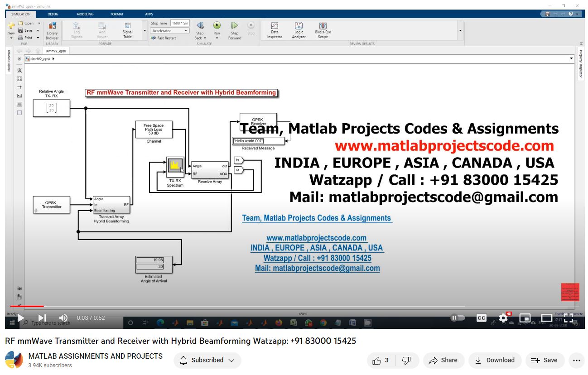Mute the video volume
Viewport: 588px width, 375px height.
coord(63,318)
